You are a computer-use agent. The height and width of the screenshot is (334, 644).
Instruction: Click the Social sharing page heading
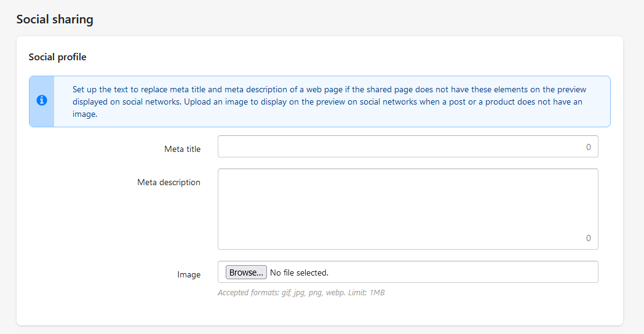tap(55, 19)
